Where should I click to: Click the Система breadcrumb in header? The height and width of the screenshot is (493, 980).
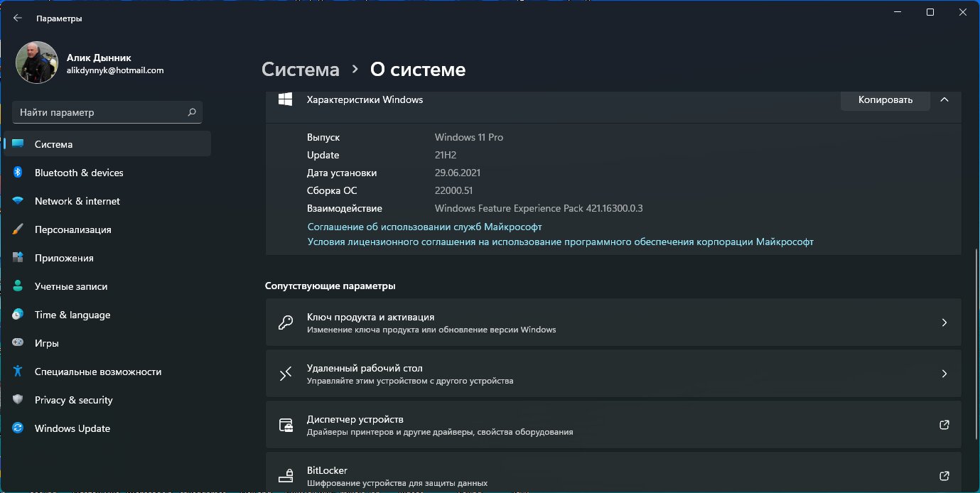click(301, 69)
